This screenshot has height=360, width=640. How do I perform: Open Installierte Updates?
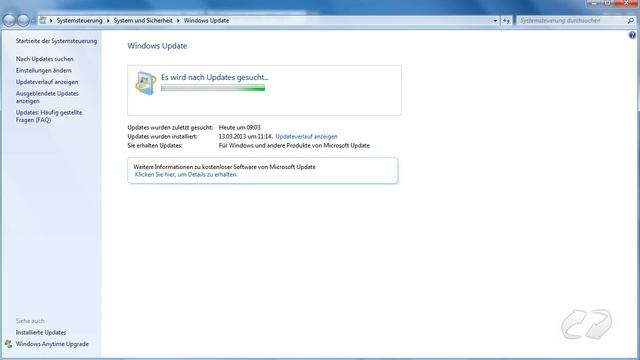click(x=41, y=333)
